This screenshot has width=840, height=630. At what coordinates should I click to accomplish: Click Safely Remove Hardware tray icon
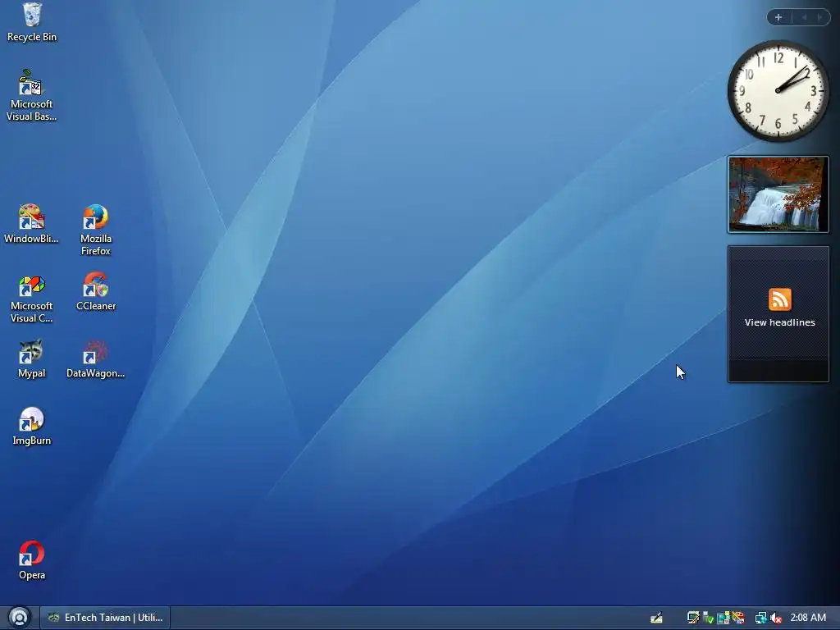tap(708, 618)
